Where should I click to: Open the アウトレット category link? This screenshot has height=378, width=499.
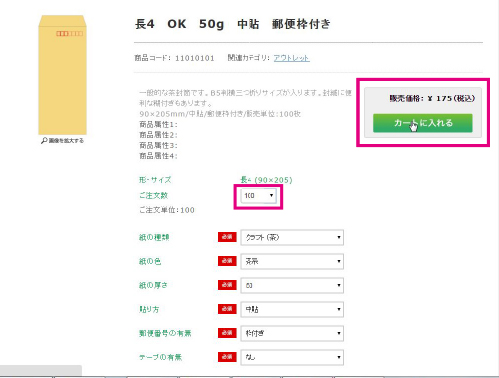[292, 58]
